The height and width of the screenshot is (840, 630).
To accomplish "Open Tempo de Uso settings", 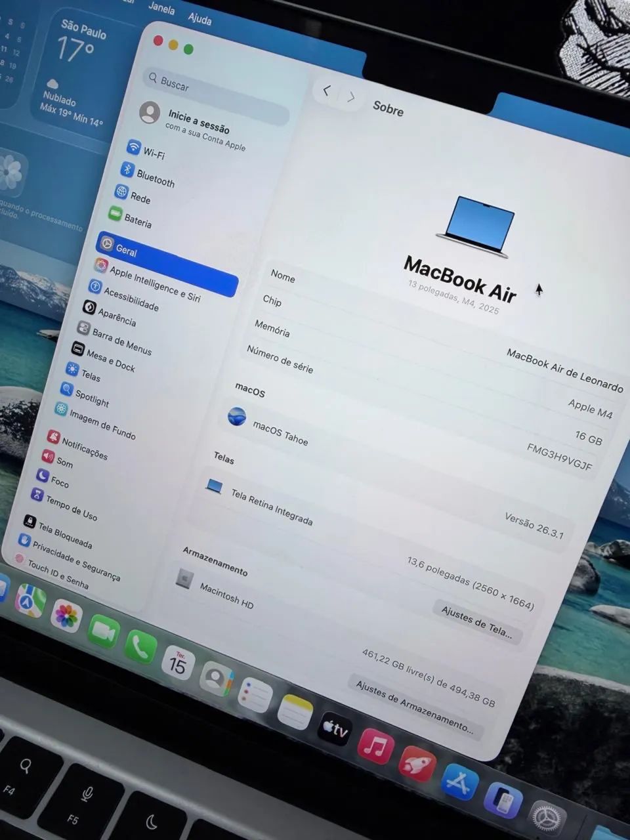I will coord(64,504).
